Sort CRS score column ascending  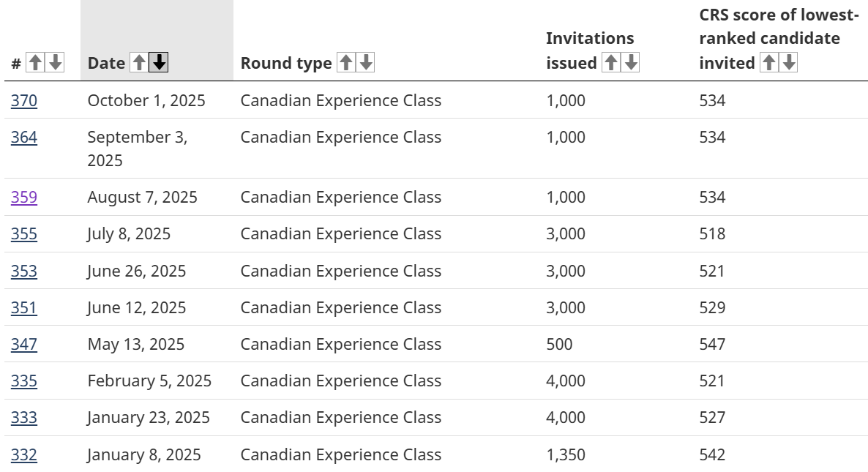tap(768, 63)
